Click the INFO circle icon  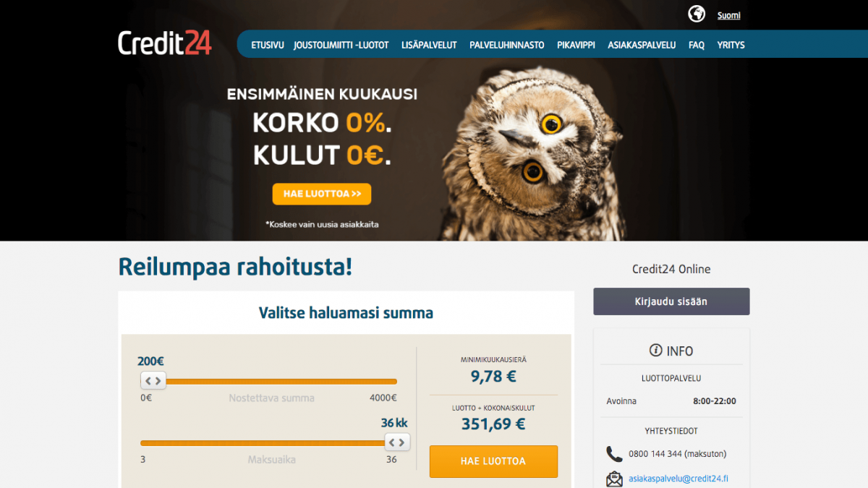(x=656, y=351)
